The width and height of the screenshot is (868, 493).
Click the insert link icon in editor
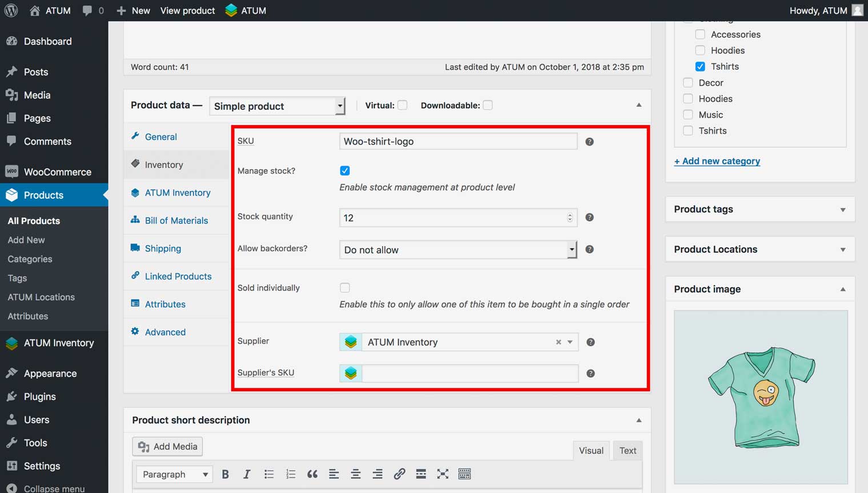399,474
